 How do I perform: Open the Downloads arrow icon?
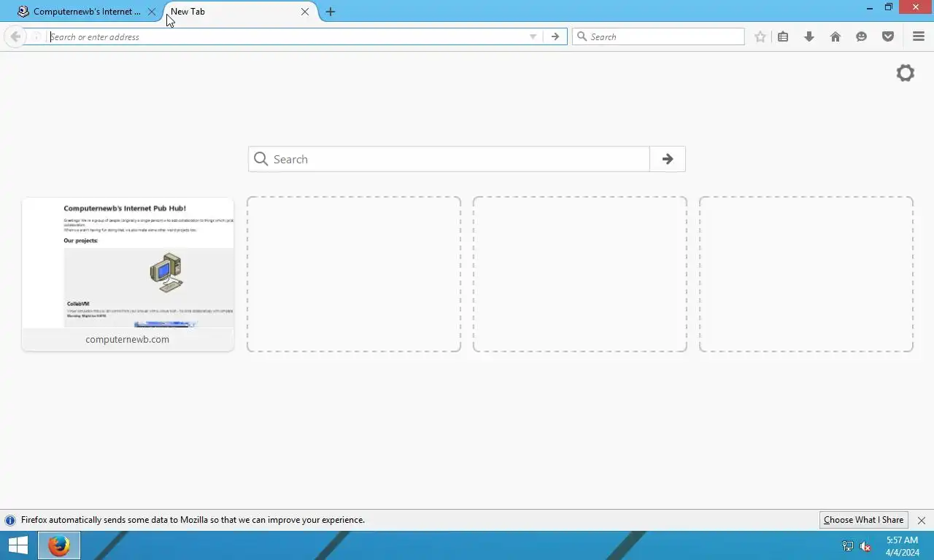click(x=809, y=36)
